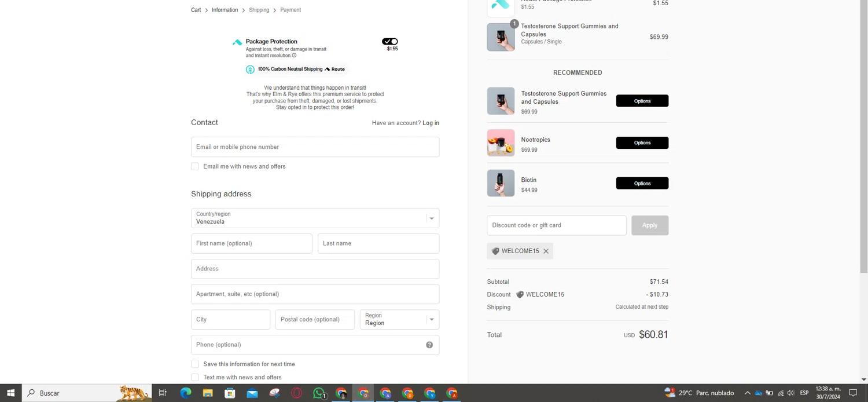868x402 pixels.
Task: Open File Explorer from taskbar
Action: point(208,393)
